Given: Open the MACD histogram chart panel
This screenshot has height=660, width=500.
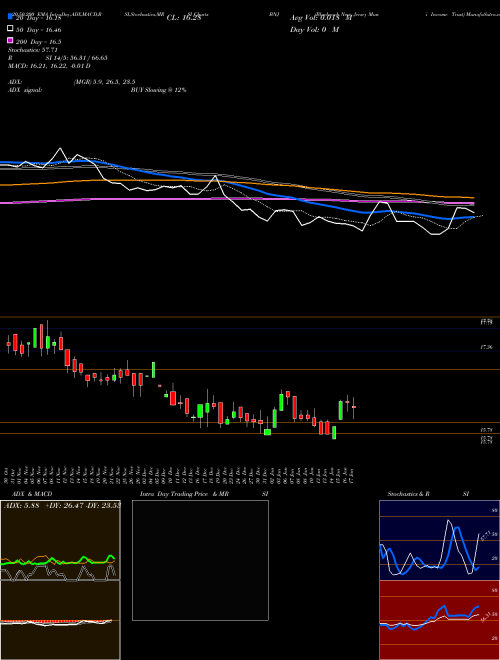Looking at the screenshot, I should 60,620.
